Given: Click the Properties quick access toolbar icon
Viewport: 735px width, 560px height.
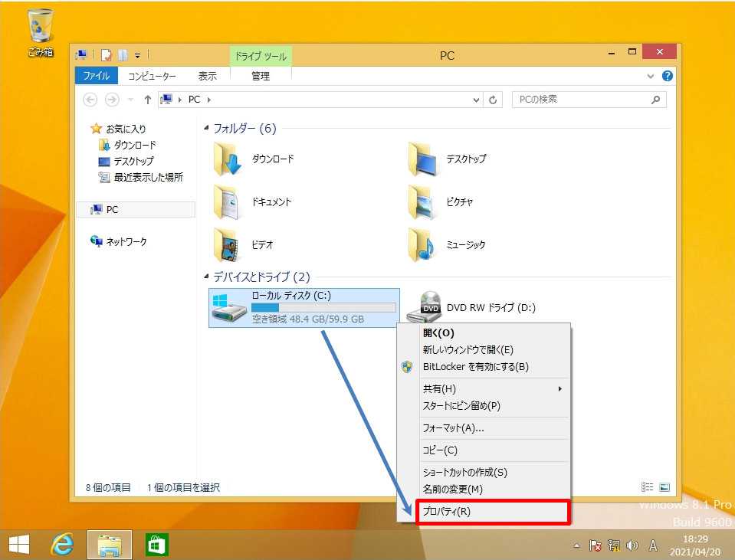Looking at the screenshot, I should (107, 55).
